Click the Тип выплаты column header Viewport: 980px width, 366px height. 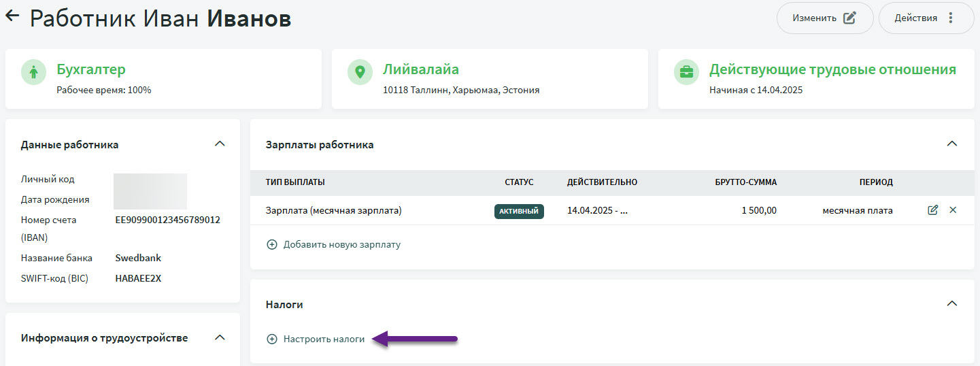tap(295, 182)
